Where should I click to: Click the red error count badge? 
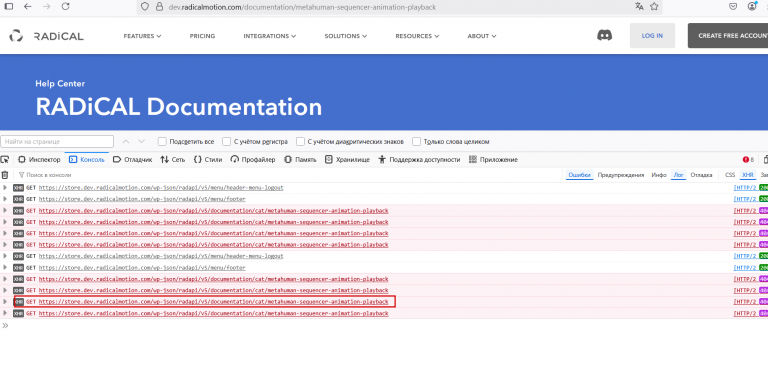coord(748,160)
